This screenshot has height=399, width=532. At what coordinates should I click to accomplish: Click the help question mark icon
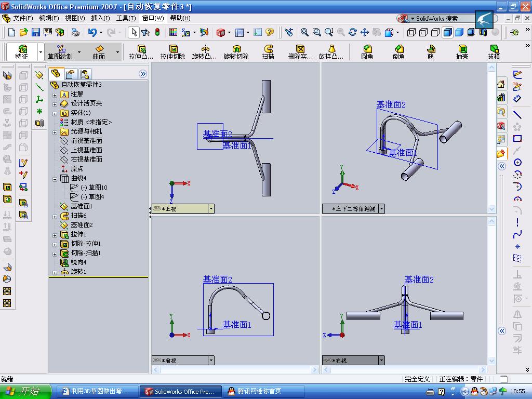(x=270, y=32)
